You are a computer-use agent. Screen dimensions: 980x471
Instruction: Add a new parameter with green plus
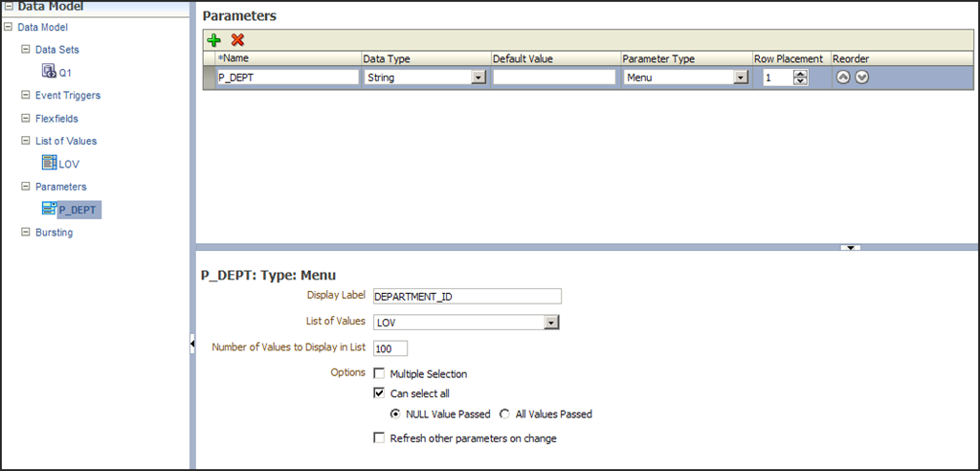click(x=214, y=40)
